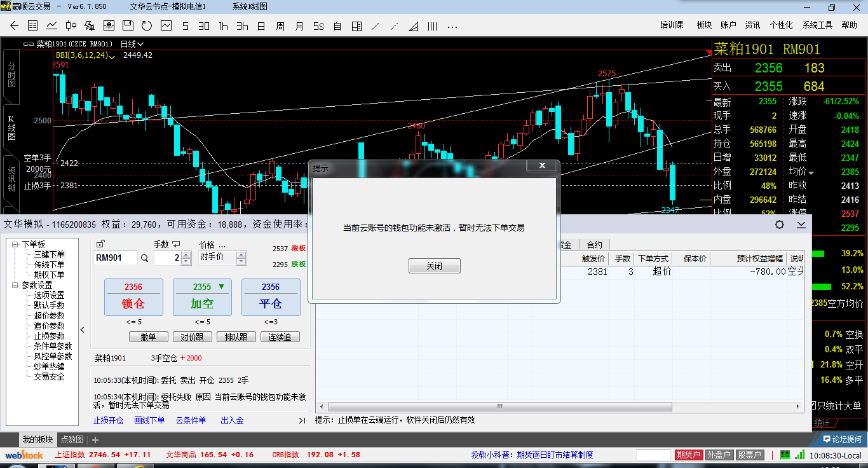
Task: Expand the BBI indicator dropdown arrow
Action: 112,56
